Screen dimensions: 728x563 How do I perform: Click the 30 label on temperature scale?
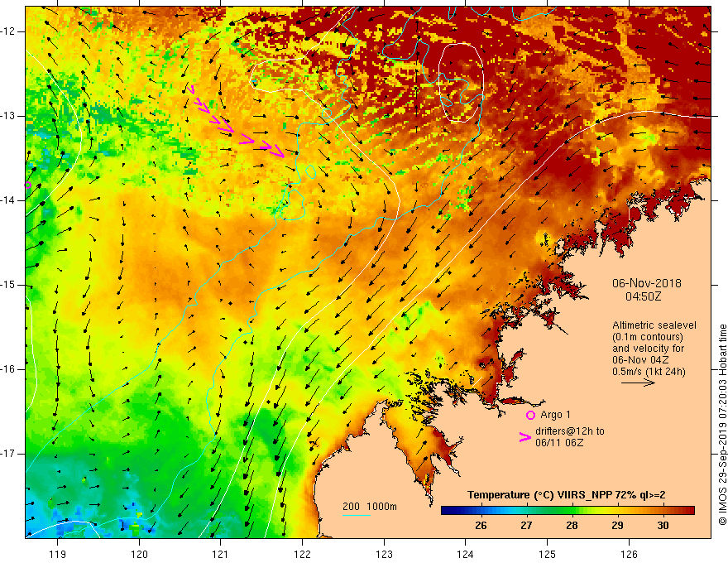663,526
